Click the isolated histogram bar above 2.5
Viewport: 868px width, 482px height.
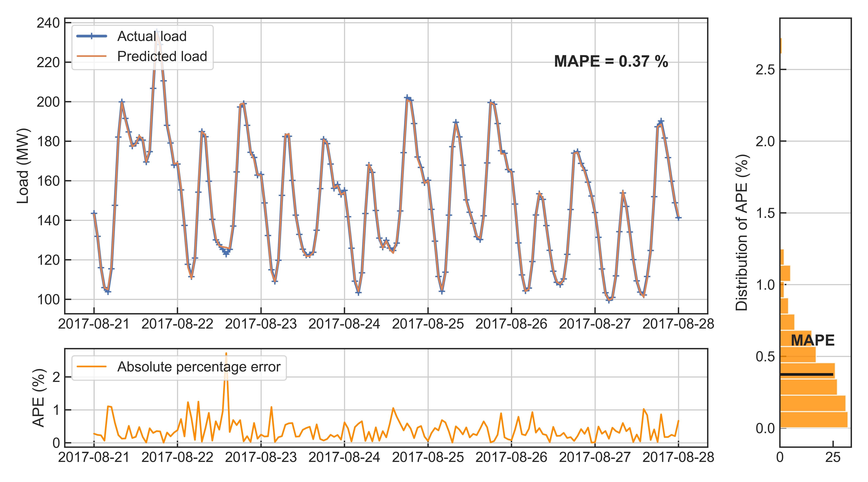point(781,46)
